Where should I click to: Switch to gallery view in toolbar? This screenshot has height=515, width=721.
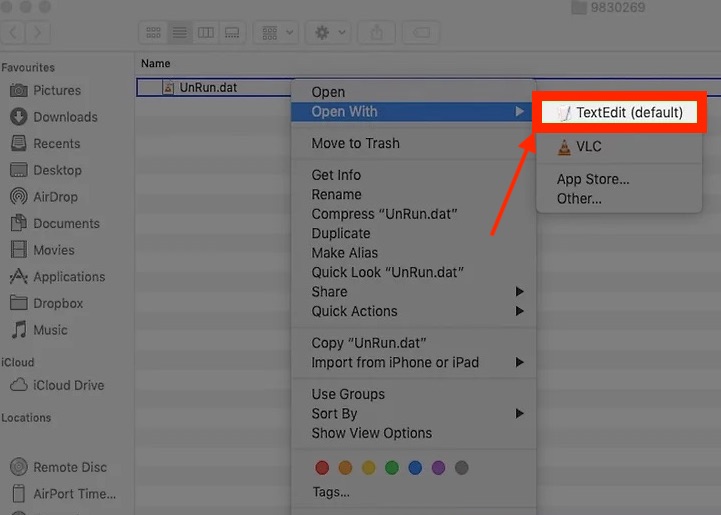click(x=232, y=33)
